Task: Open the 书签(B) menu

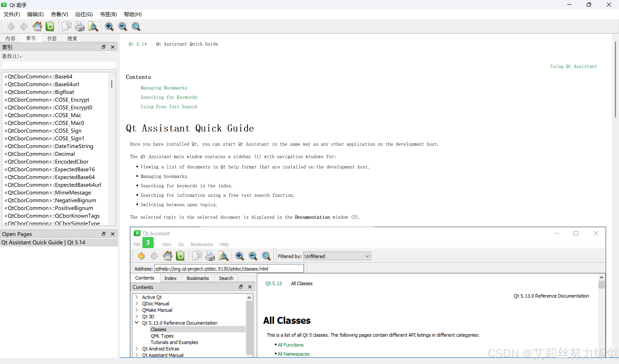Action: coord(108,14)
